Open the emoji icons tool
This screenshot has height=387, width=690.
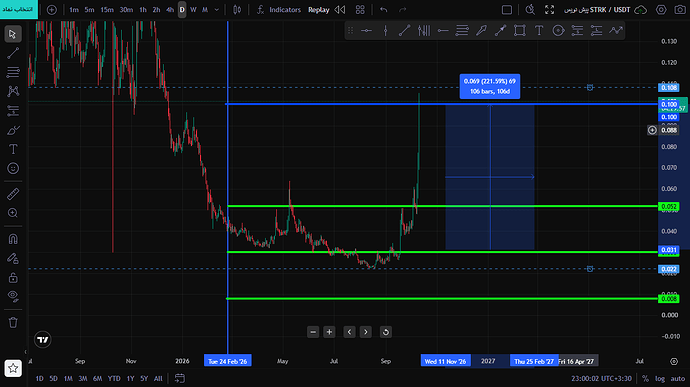coord(13,168)
